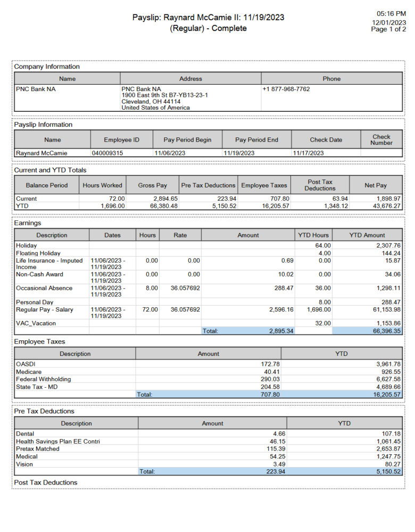
Task: Click the 'Earnings' section heading
Action: (28, 223)
